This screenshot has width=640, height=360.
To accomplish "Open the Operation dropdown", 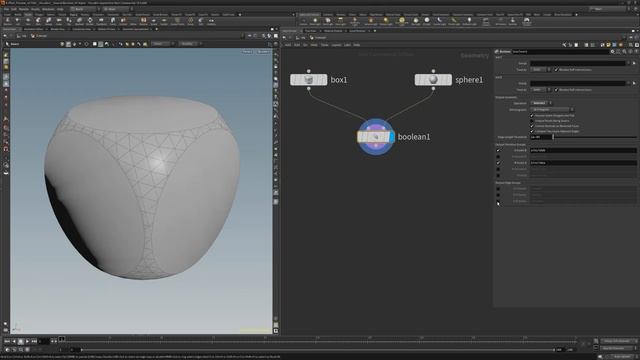I will (541, 103).
